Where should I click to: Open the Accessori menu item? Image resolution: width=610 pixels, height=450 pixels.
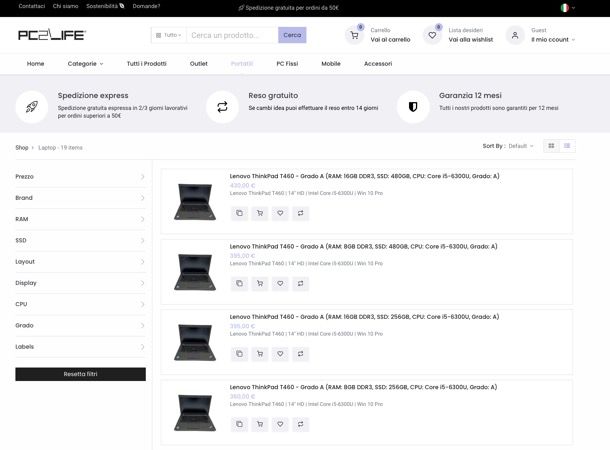click(378, 64)
